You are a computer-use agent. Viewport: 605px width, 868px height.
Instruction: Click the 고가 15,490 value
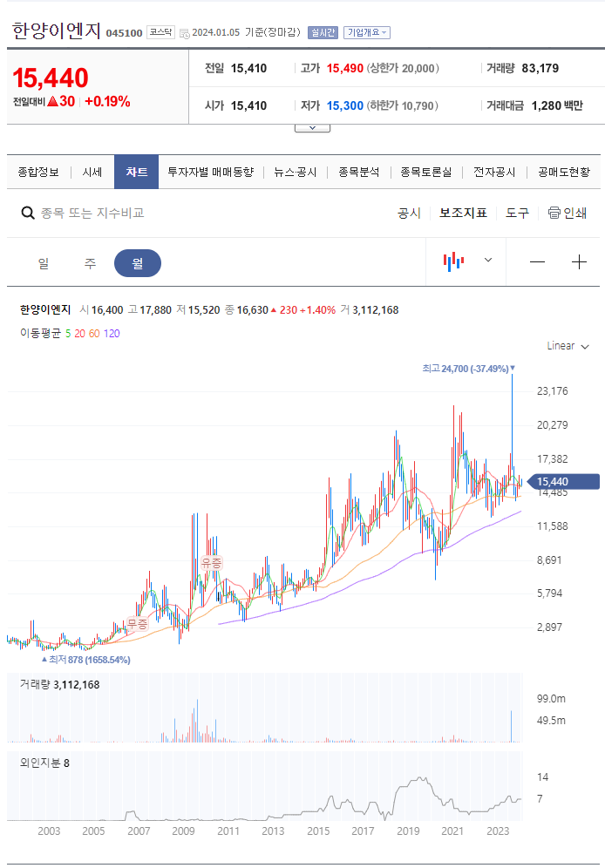[345, 68]
